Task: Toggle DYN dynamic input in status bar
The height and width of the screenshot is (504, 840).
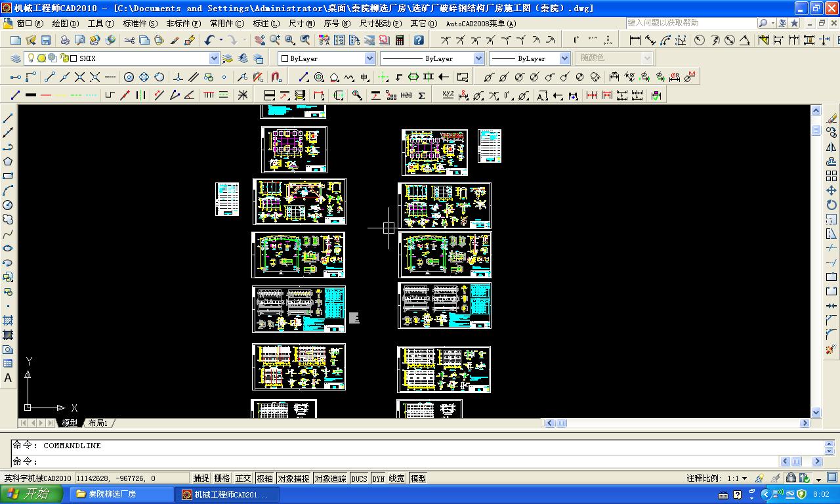Action: pyautogui.click(x=379, y=478)
